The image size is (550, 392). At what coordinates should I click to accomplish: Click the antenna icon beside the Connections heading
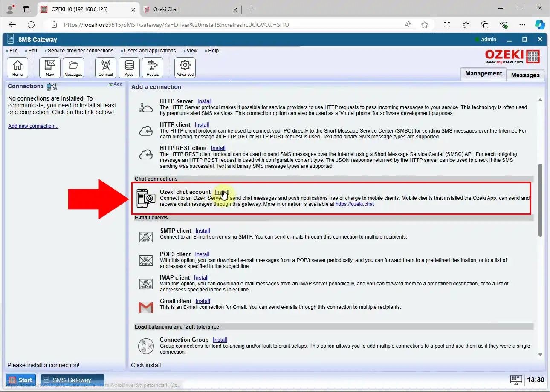click(x=52, y=86)
